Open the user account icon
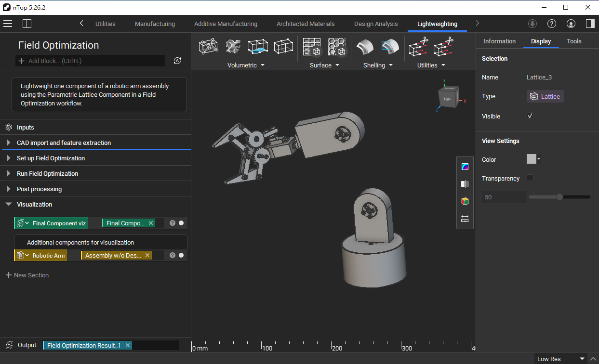 click(x=571, y=24)
